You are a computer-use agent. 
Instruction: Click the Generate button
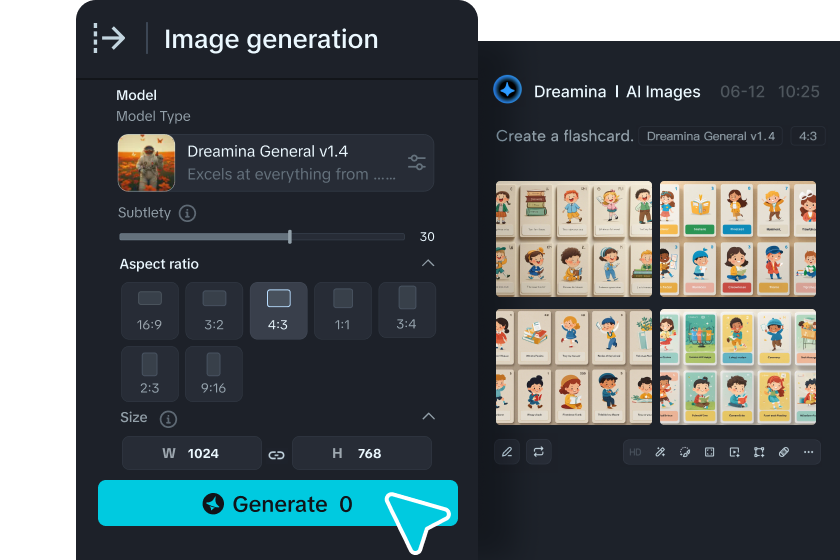coord(278,503)
